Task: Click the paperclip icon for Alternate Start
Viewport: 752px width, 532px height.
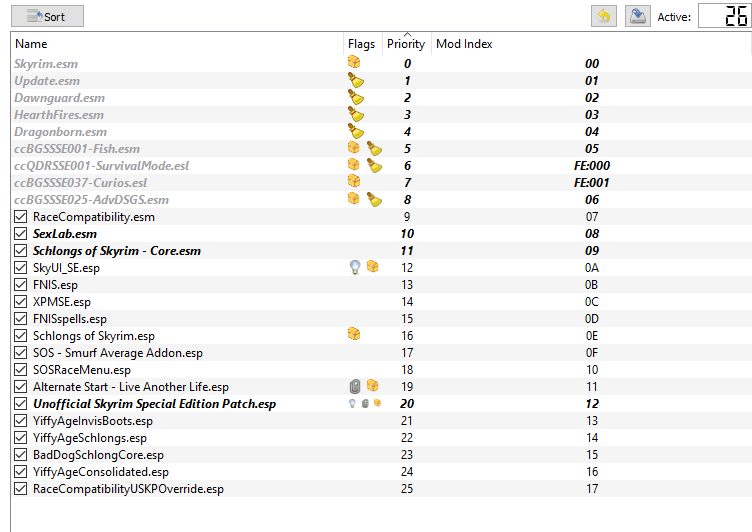Action: click(x=355, y=386)
